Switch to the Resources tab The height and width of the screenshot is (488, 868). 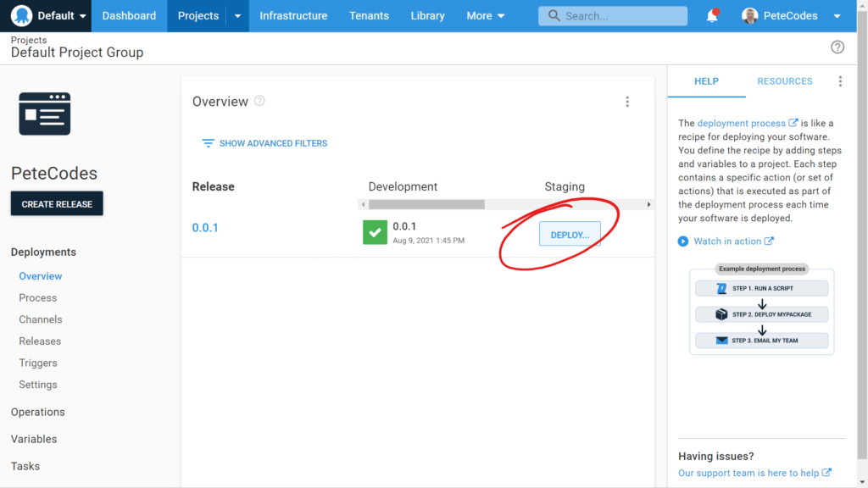[x=784, y=81]
